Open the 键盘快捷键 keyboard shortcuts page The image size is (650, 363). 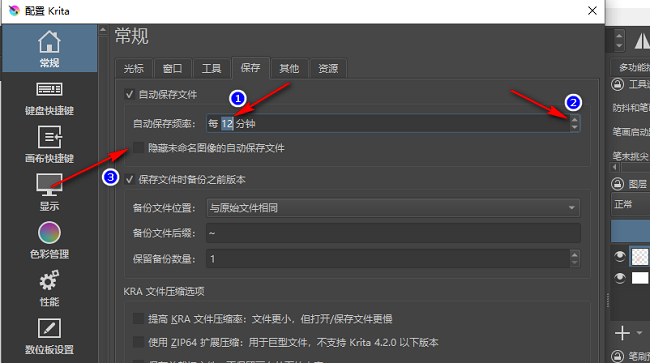49,98
